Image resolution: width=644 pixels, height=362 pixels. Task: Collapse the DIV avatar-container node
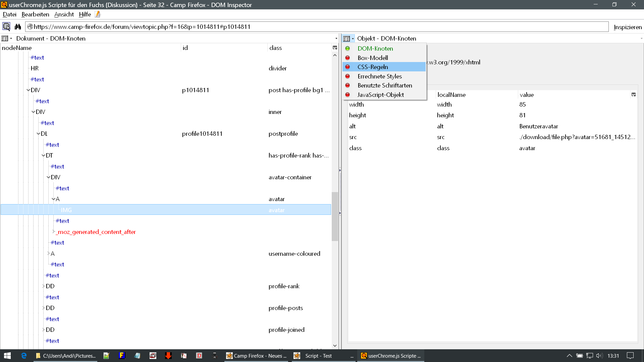(48, 177)
